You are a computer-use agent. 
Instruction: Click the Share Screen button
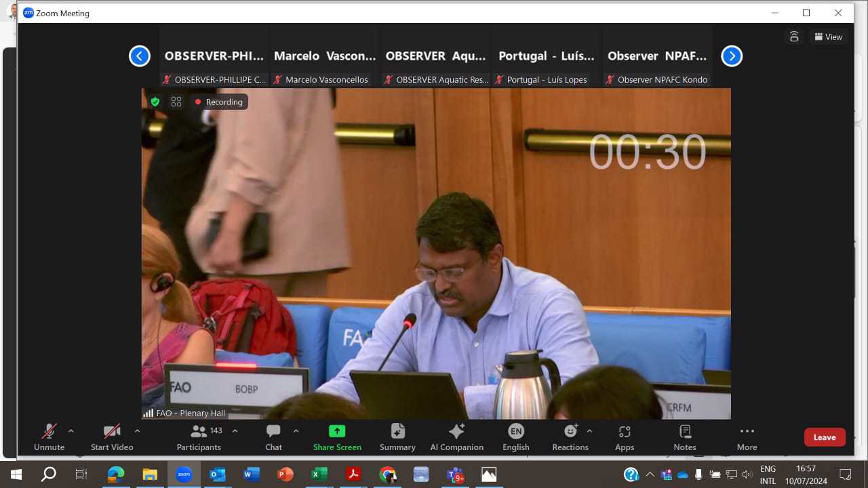click(x=337, y=437)
